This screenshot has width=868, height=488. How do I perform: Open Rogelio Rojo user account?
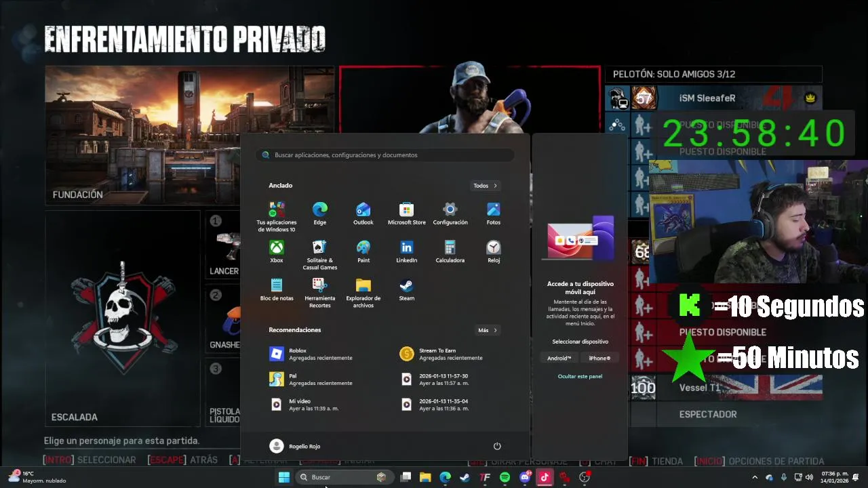pos(295,446)
